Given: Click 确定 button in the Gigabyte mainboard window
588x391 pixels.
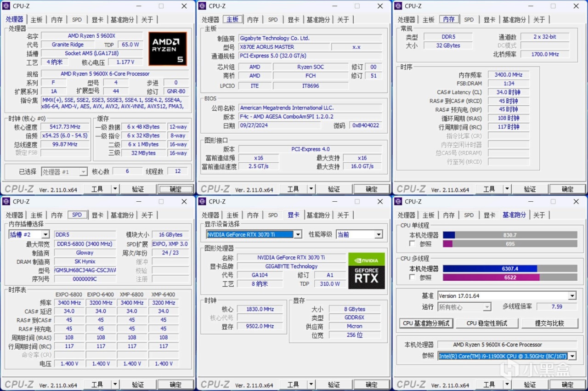Looking at the screenshot, I should pos(371,189).
